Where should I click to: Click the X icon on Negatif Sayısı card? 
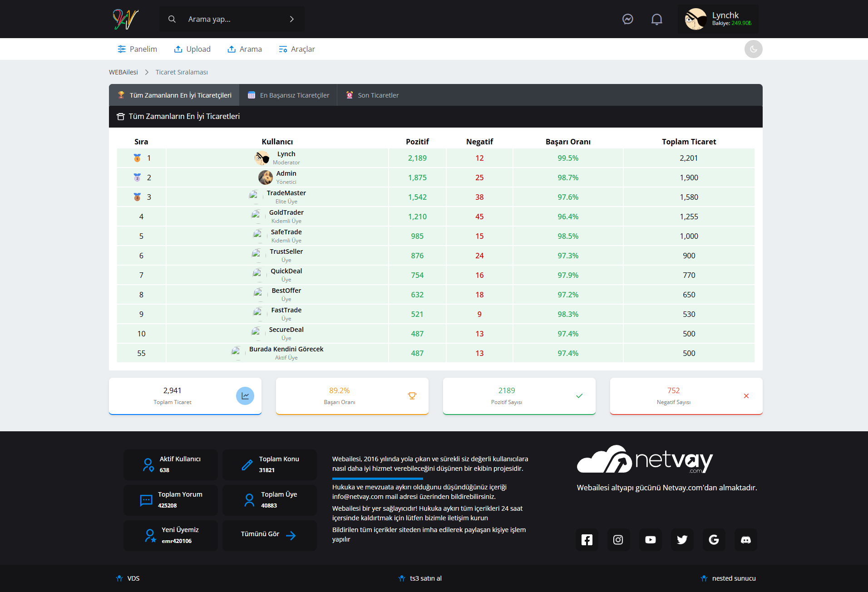pyautogui.click(x=746, y=396)
